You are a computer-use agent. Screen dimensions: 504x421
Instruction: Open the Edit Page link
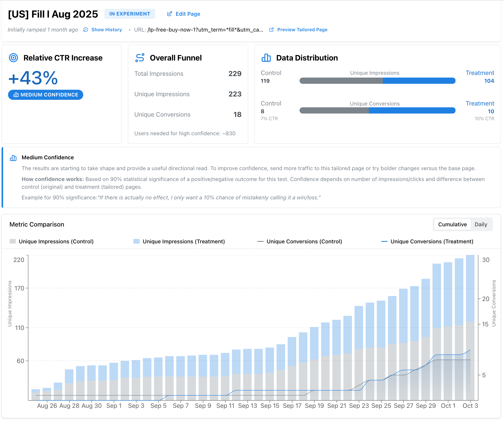pos(188,14)
